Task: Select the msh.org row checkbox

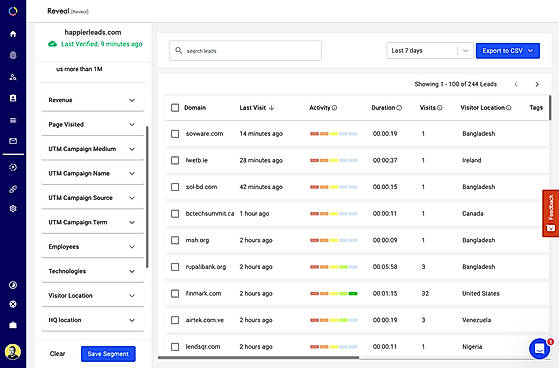Action: point(175,240)
